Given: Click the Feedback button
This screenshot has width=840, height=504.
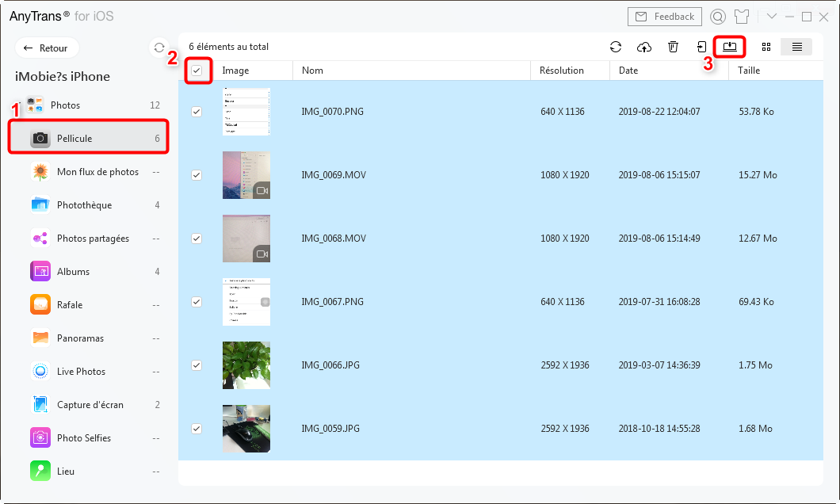Looking at the screenshot, I should [x=664, y=17].
